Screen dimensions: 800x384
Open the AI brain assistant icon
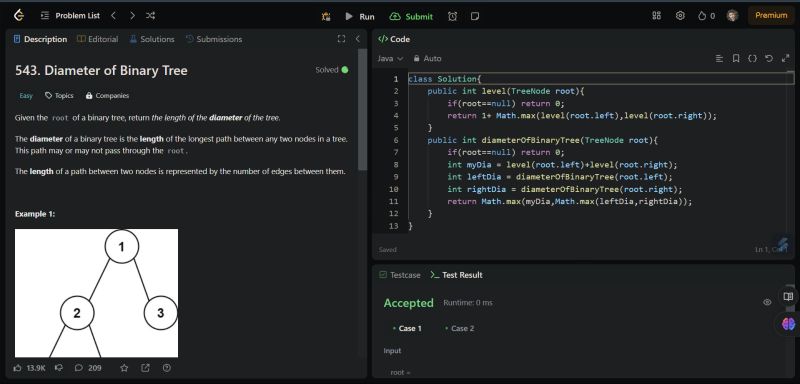click(x=788, y=323)
